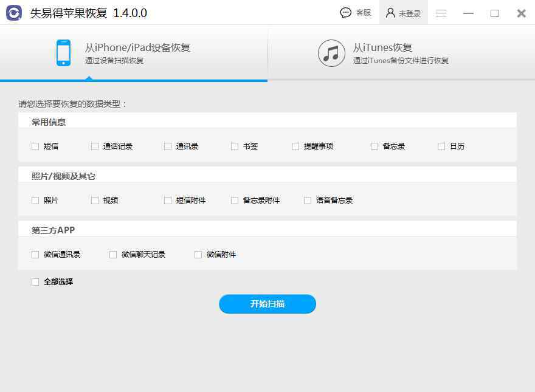Image resolution: width=535 pixels, height=392 pixels.
Task: Close the recovery app window
Action: pyautogui.click(x=522, y=13)
